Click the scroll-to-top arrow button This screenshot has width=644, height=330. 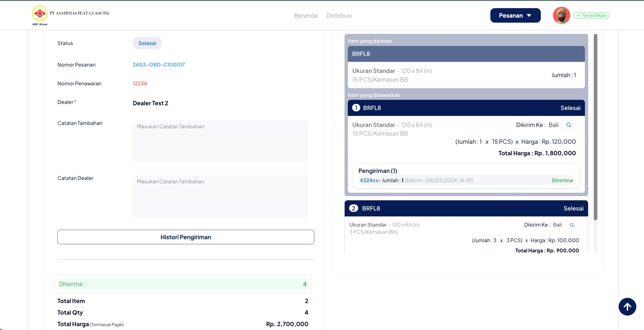coord(627,307)
